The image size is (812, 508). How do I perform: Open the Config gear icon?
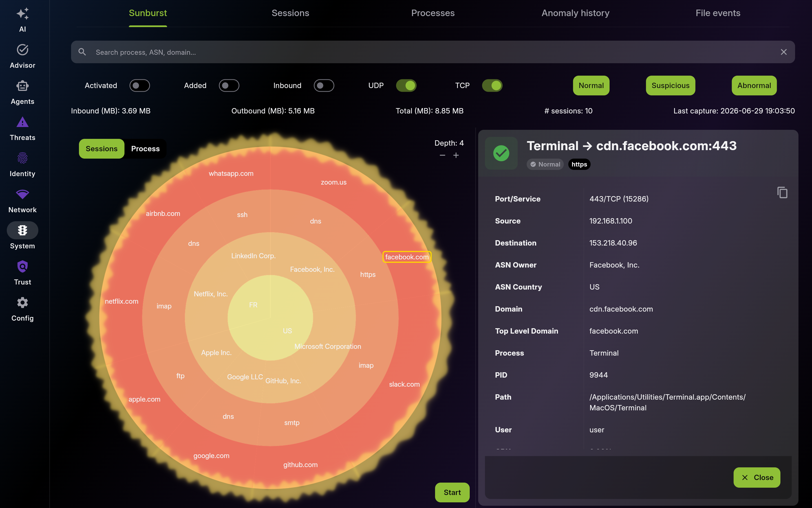tap(23, 303)
